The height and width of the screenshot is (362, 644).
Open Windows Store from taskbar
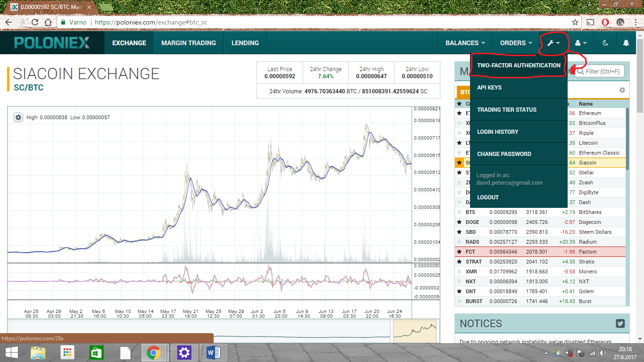click(x=96, y=353)
